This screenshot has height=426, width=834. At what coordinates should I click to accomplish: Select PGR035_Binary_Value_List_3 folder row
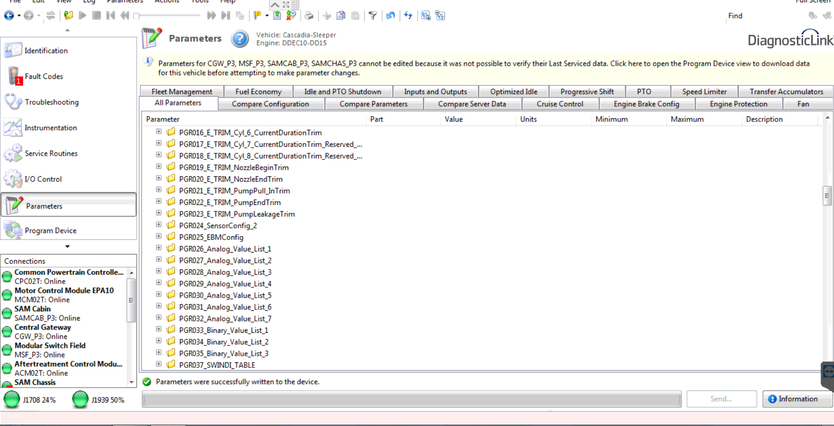click(x=224, y=353)
